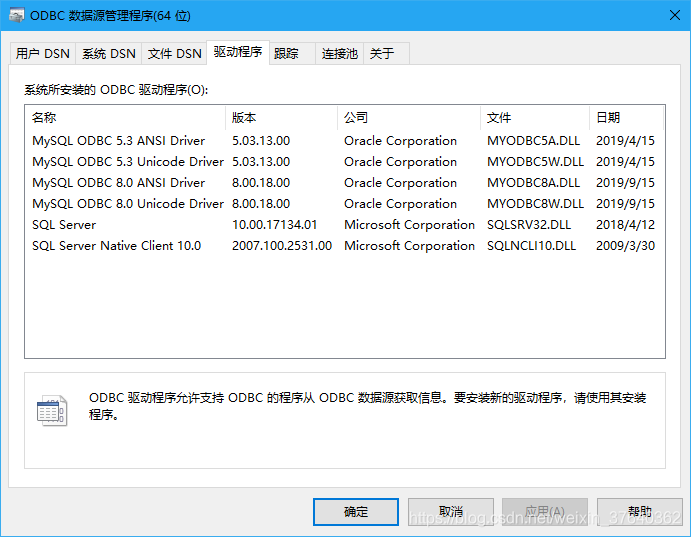Select MySQL ODBC 8.0 Unicode Driver row
The width and height of the screenshot is (691, 537).
(x=345, y=204)
